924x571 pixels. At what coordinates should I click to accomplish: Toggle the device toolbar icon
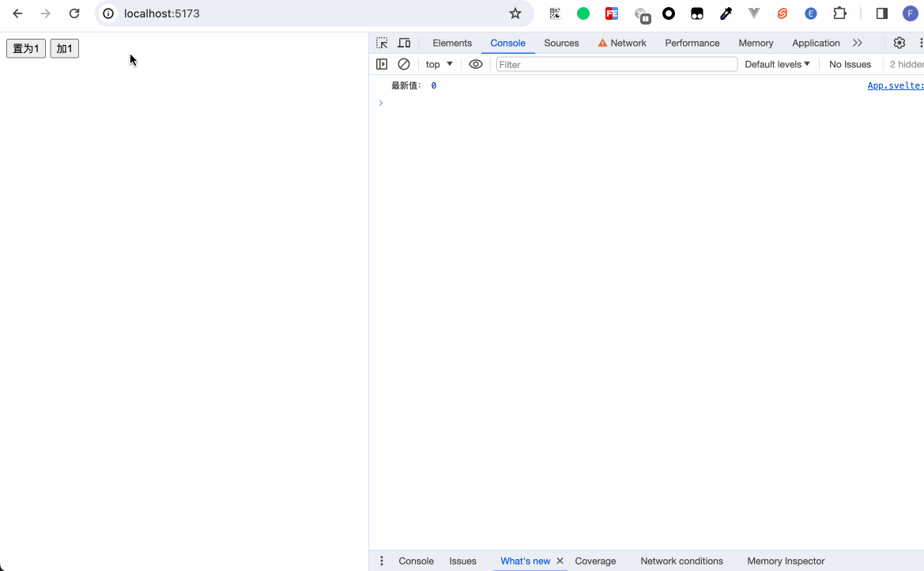pos(404,43)
